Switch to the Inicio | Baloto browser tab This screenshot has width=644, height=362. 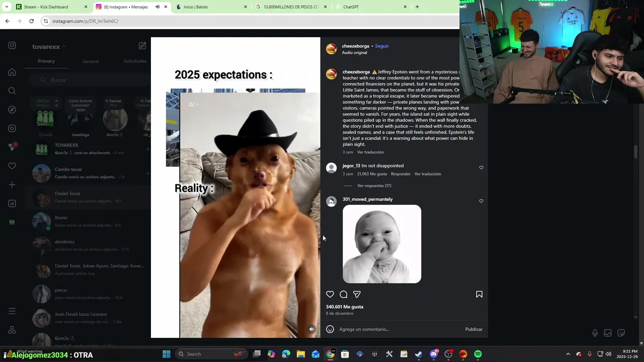(x=211, y=7)
